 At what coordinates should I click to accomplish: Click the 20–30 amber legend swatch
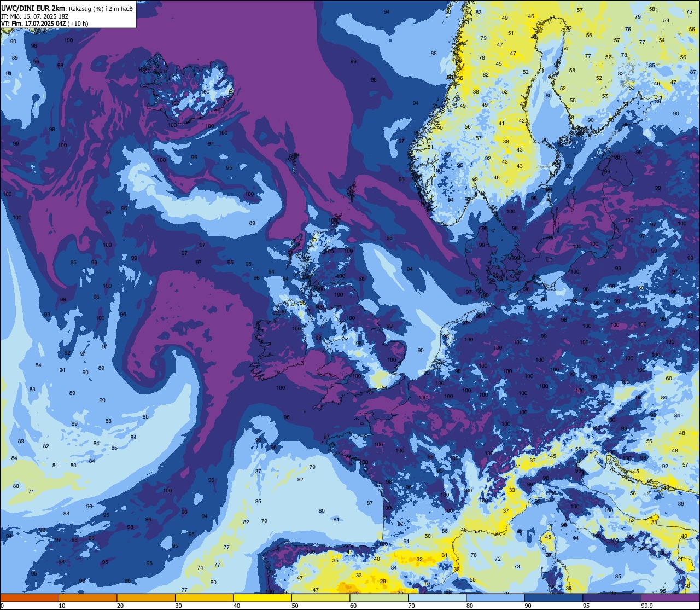146,597
